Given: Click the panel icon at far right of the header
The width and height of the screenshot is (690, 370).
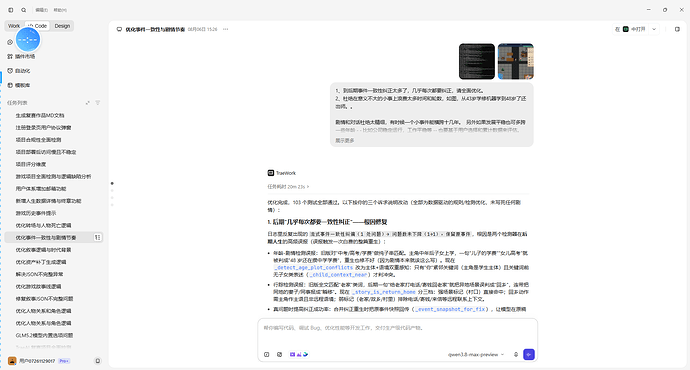Looking at the screenshot, I should (x=677, y=29).
